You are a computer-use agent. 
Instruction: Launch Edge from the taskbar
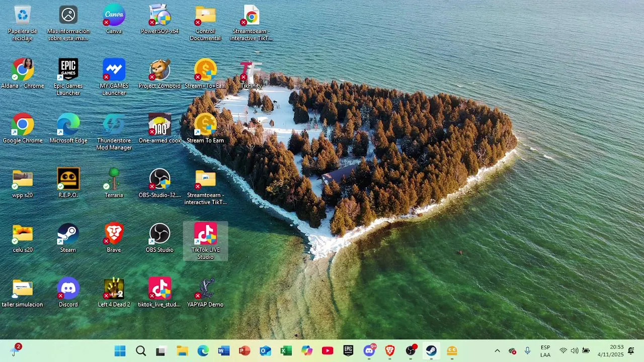203,351
